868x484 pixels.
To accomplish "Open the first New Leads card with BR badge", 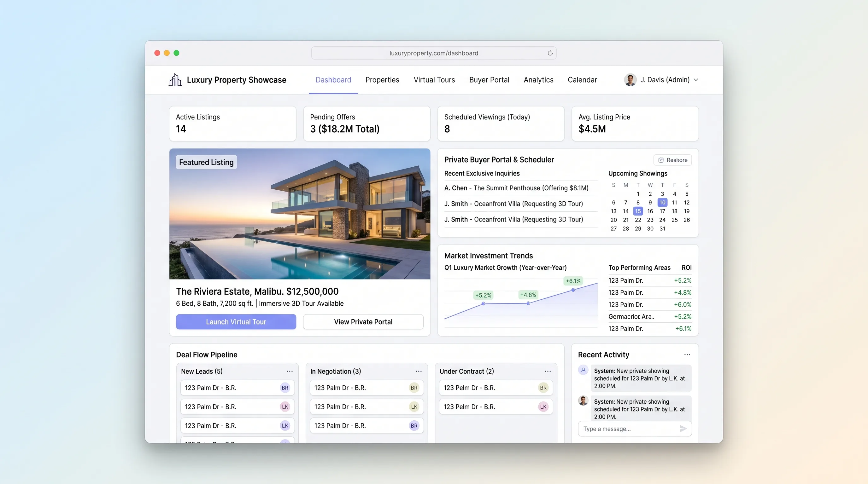I will click(237, 388).
